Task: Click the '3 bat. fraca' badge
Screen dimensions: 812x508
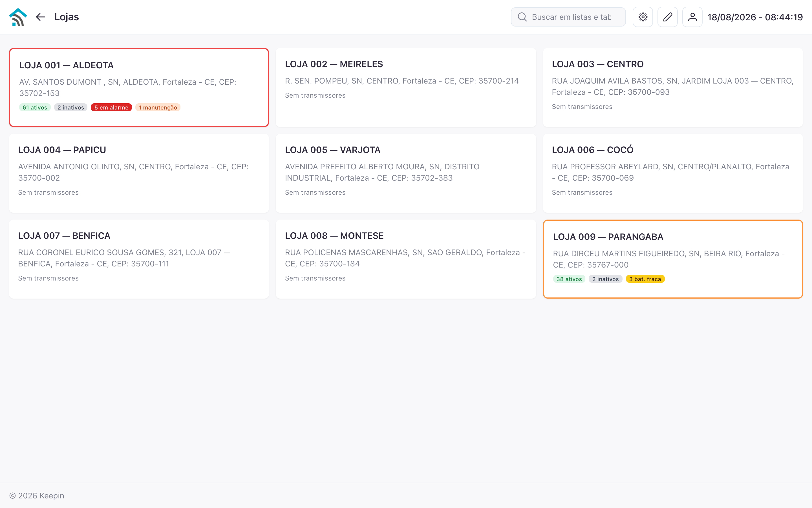Action: pyautogui.click(x=645, y=279)
